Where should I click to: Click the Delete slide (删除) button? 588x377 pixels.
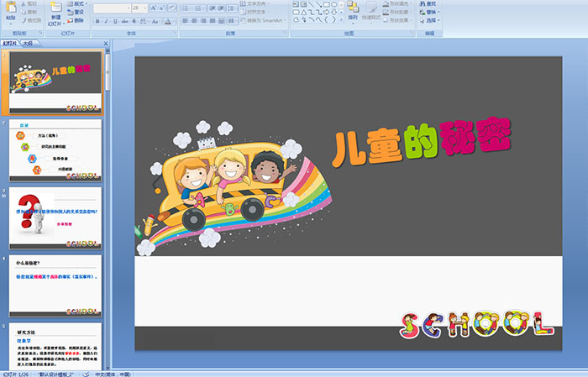pos(76,20)
